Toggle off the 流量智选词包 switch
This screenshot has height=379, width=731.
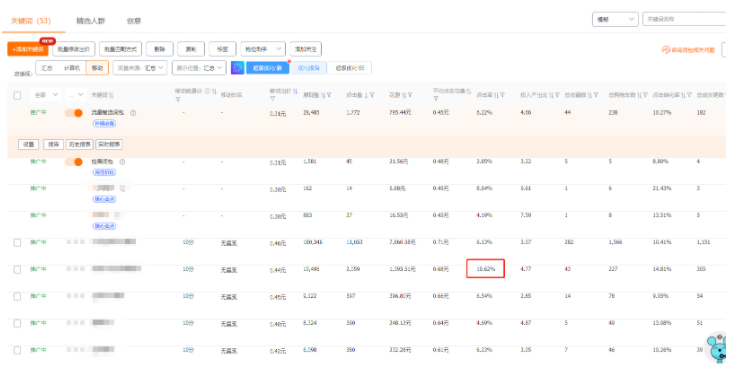point(73,113)
